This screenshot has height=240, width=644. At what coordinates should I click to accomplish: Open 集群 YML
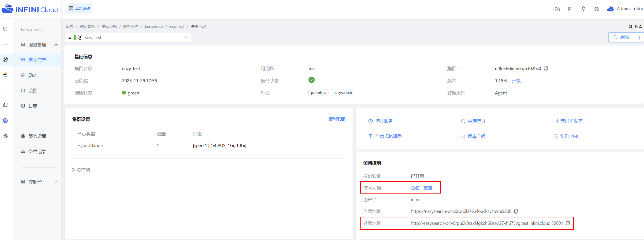[566, 136]
